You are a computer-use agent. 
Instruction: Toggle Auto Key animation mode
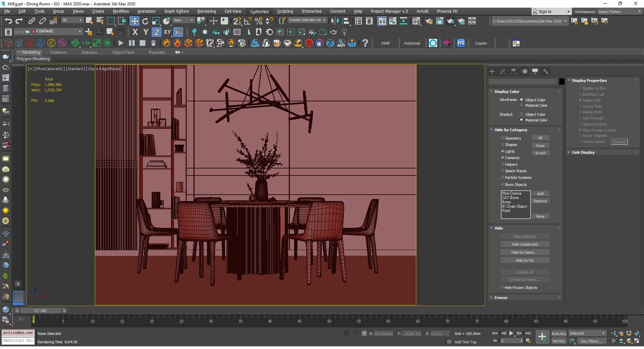click(x=558, y=333)
